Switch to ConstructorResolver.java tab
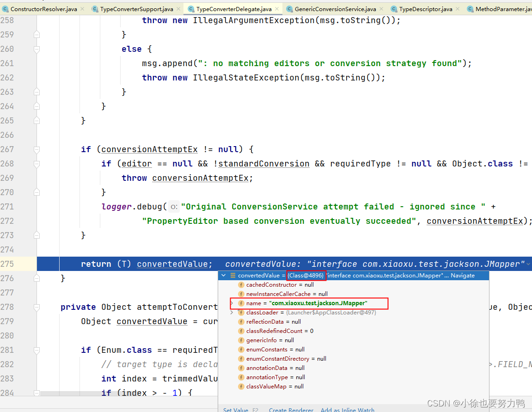Viewport: 532px width, 412px height. (x=43, y=9)
